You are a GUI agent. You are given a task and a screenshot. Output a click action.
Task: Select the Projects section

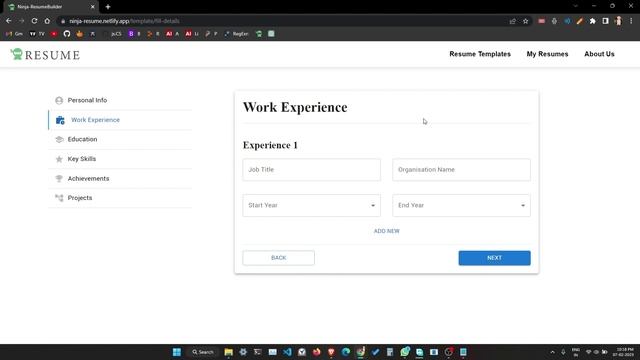point(120,198)
